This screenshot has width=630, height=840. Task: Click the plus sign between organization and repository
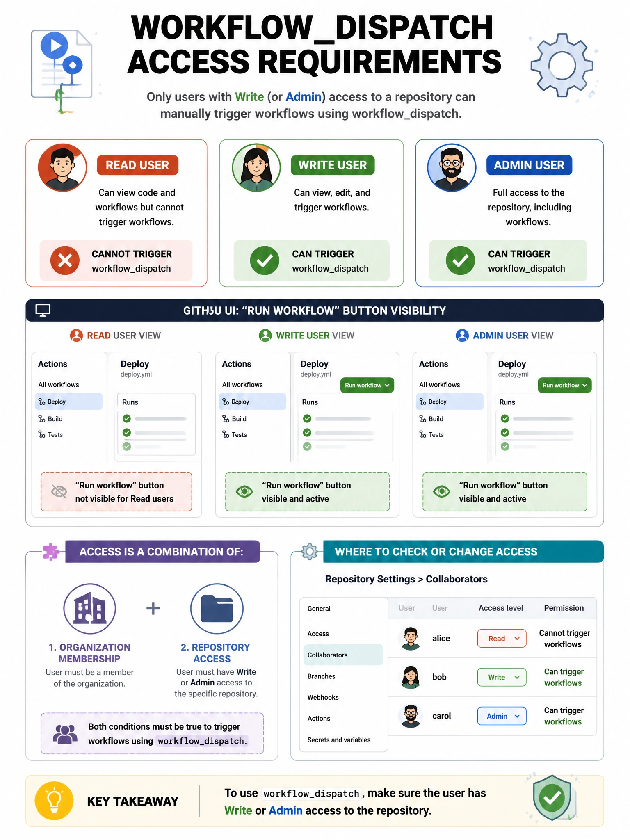(153, 608)
